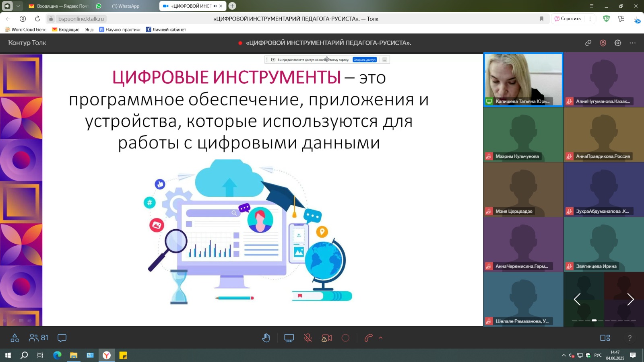Click the Спросить assistant button
Image resolution: width=644 pixels, height=362 pixels.
click(568, 19)
